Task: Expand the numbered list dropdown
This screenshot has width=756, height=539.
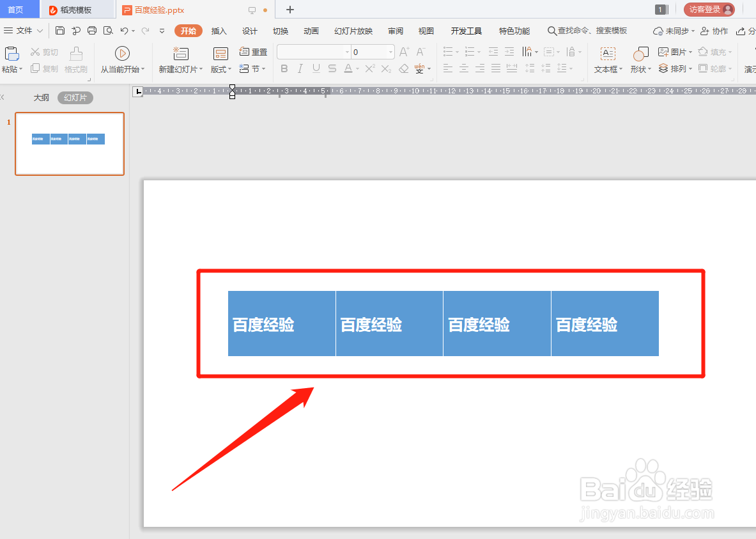Action: point(479,52)
